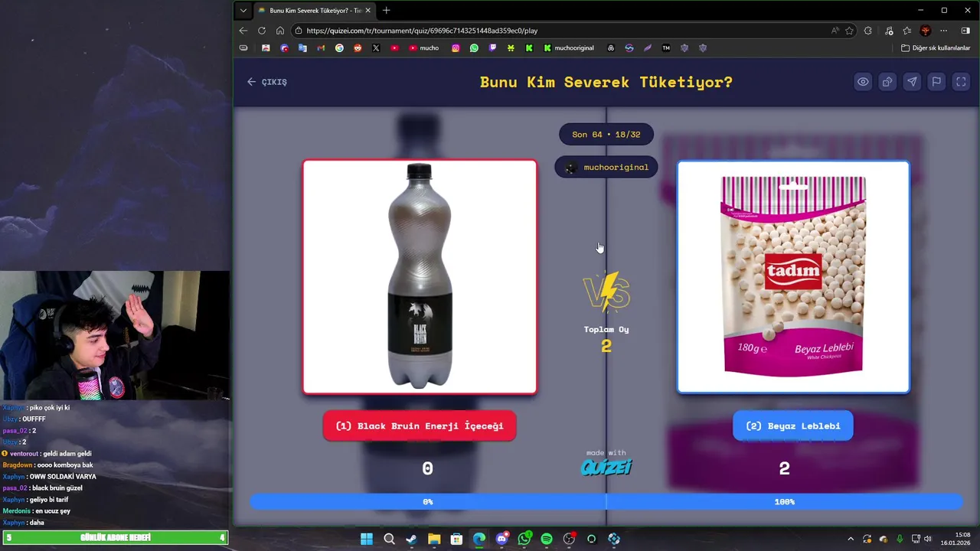980x551 pixels.
Task: Open Steam from the taskbar
Action: click(x=411, y=539)
